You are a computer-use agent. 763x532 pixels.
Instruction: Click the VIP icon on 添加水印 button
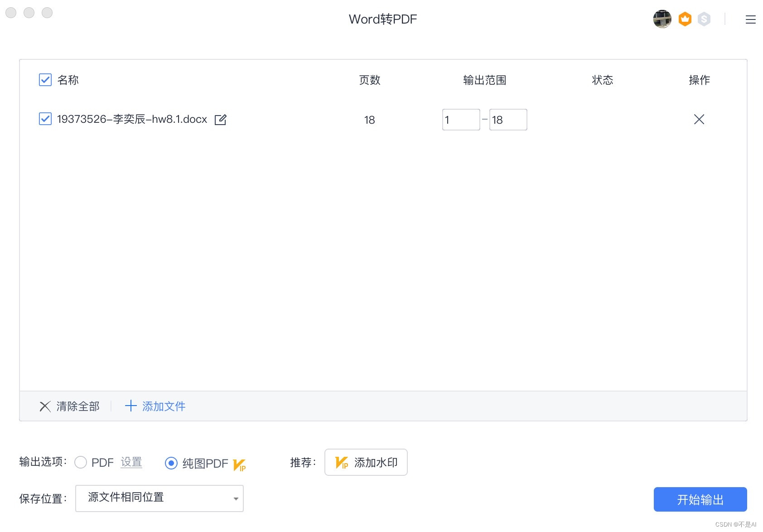click(341, 462)
